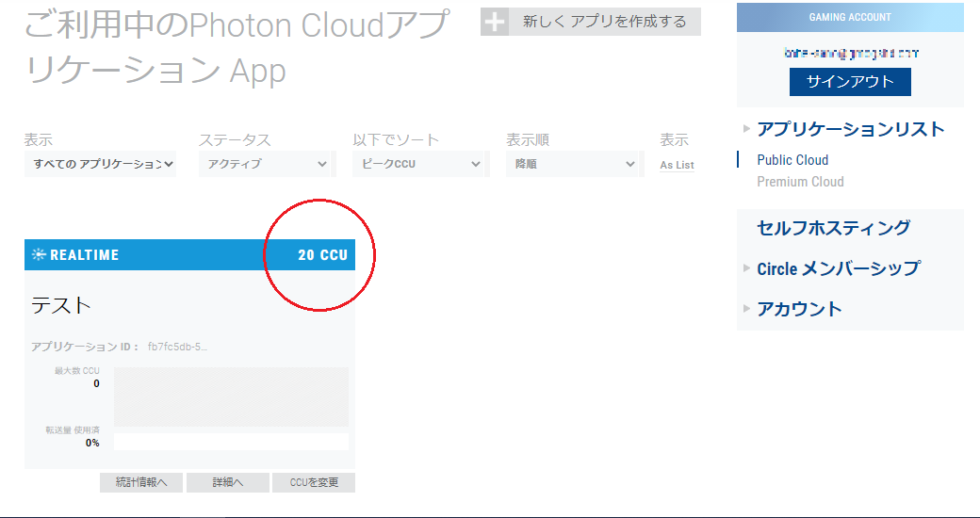Click the CCU usage graph area
The width and height of the screenshot is (980, 518).
[231, 397]
